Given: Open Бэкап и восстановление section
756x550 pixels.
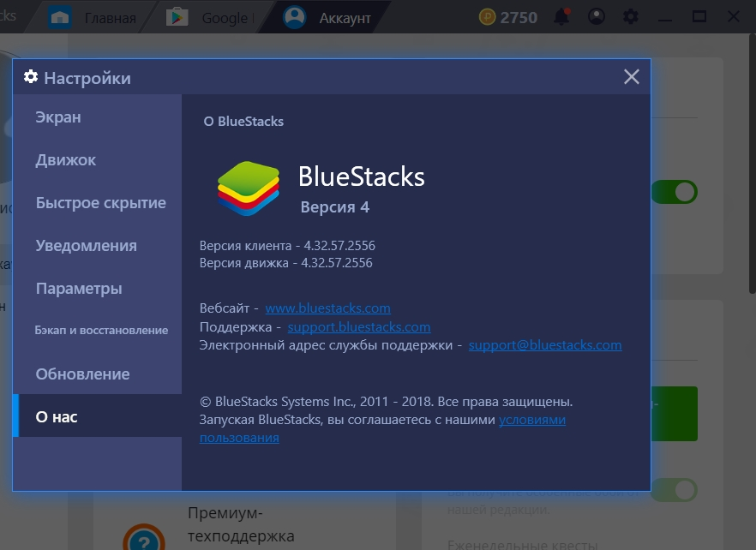Looking at the screenshot, I should point(98,331).
